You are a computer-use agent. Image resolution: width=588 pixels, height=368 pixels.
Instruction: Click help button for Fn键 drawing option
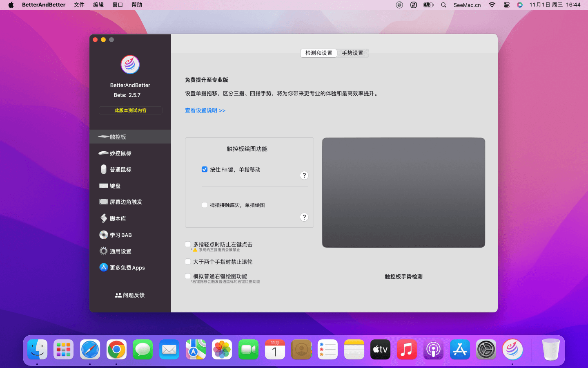[304, 175]
